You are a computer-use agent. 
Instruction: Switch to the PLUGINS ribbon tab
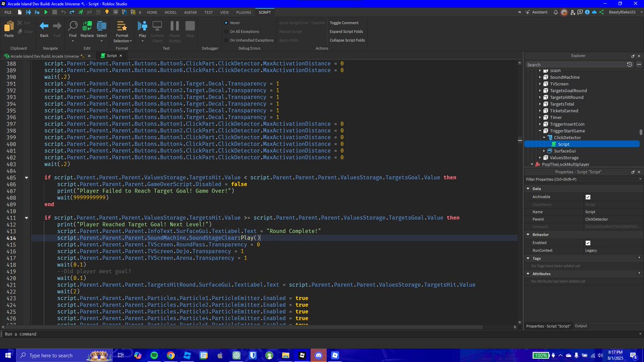coord(243,12)
